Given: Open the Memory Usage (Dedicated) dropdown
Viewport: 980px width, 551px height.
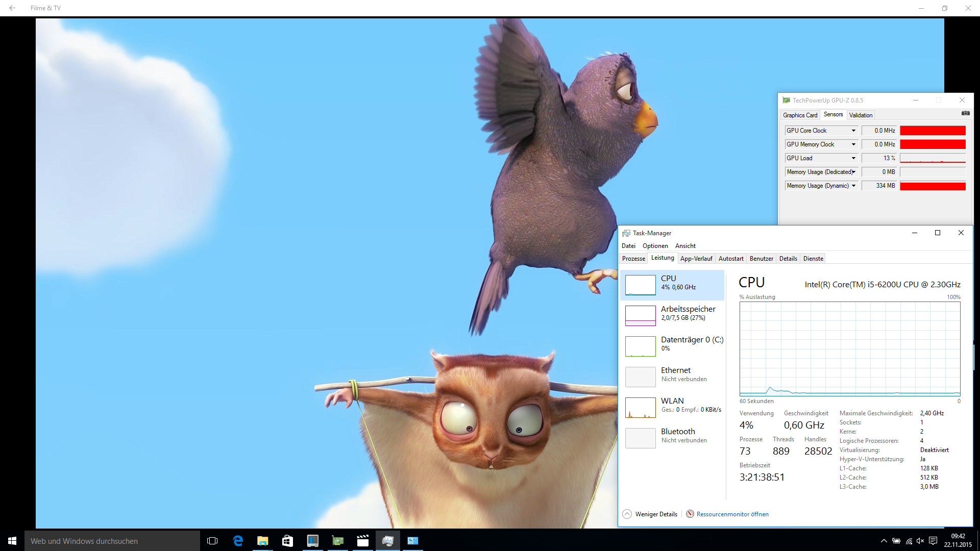Looking at the screenshot, I should [853, 172].
